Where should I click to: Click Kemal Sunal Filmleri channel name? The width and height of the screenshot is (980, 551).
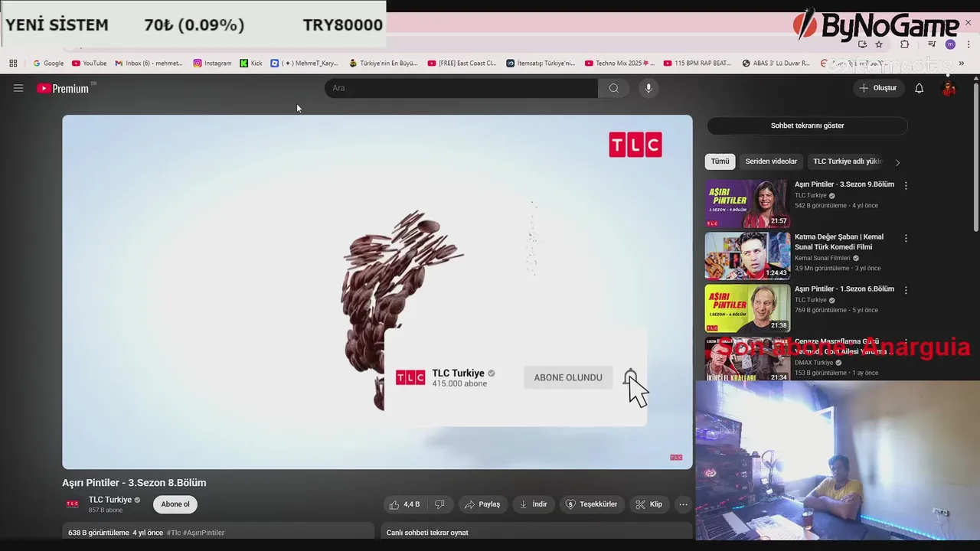[x=822, y=258]
